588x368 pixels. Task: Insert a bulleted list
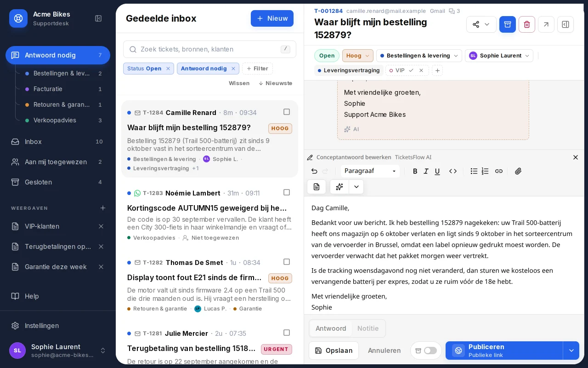pyautogui.click(x=474, y=171)
